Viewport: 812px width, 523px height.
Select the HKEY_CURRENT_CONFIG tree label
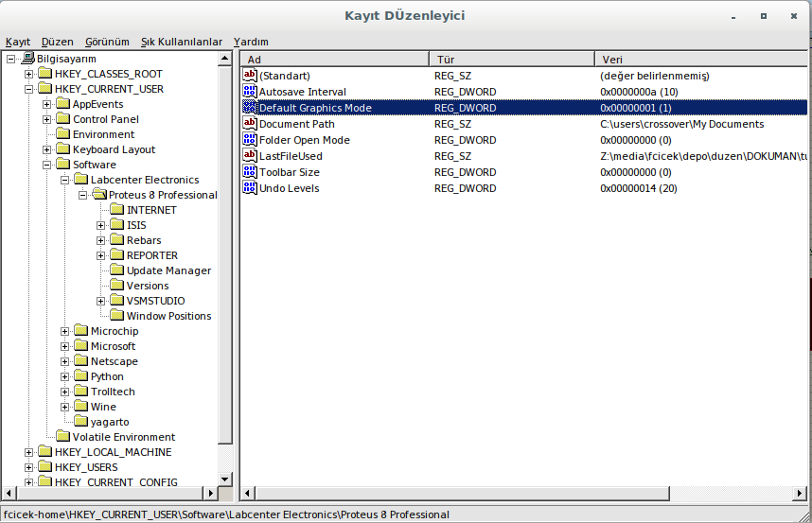[x=116, y=482]
